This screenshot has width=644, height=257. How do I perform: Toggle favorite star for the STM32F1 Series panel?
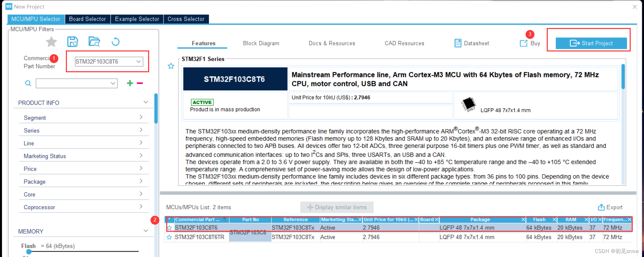171,66
